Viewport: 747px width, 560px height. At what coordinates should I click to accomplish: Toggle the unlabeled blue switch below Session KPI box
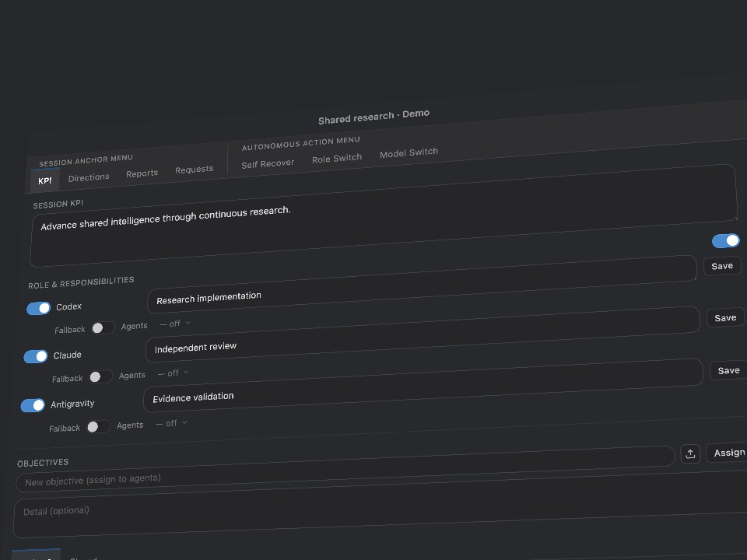[726, 240]
